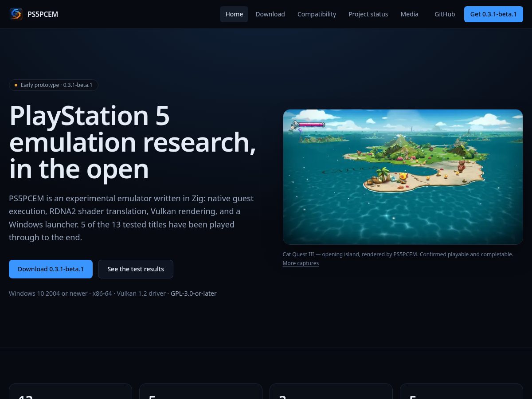Go to the Download nav page

270,14
